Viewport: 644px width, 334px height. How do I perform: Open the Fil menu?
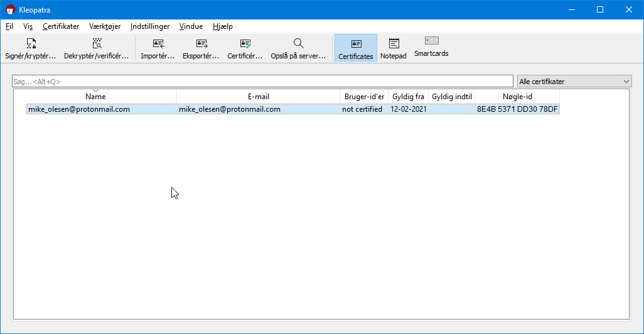9,26
